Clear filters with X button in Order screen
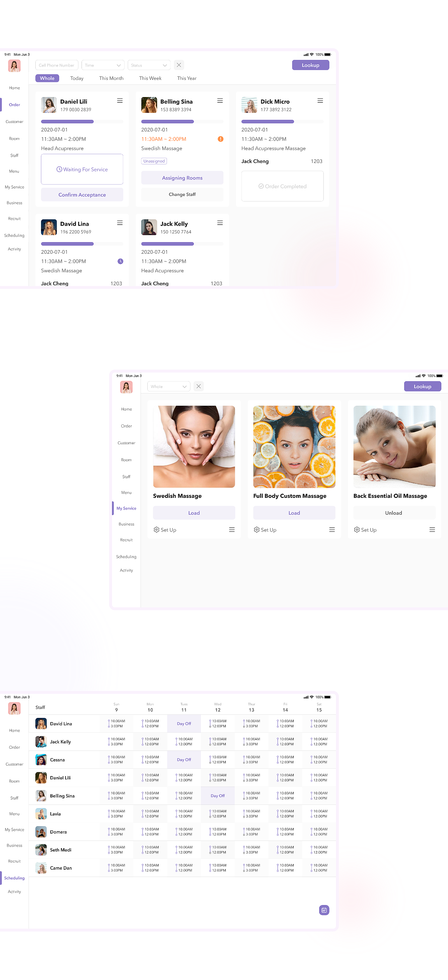Viewport: 448px width, 980px height. point(179,65)
